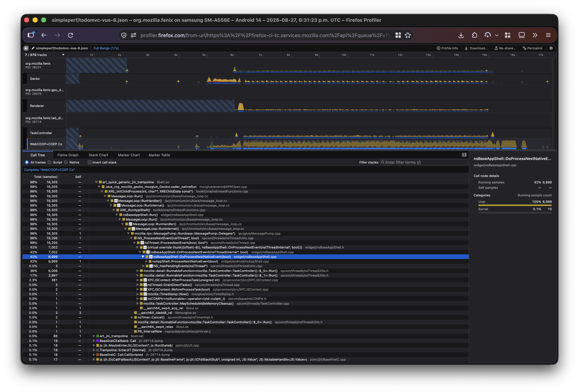The image size is (579, 392).
Task: Collapse the art_quick_generic_jni_trampoline node
Action: pyautogui.click(x=96, y=182)
